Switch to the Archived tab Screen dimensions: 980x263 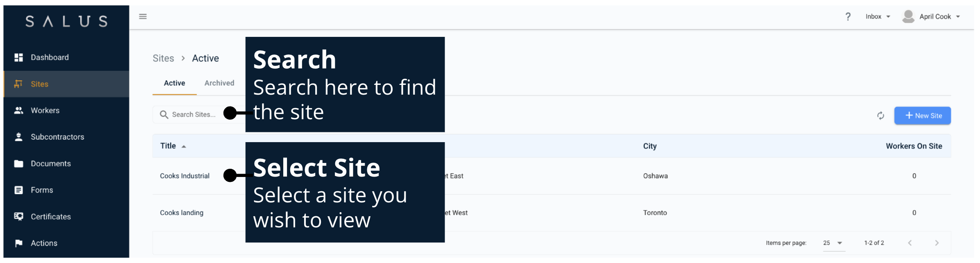point(219,83)
